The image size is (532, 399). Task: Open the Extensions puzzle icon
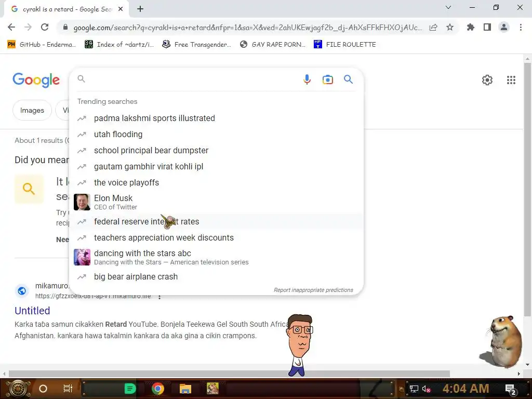[x=471, y=27]
